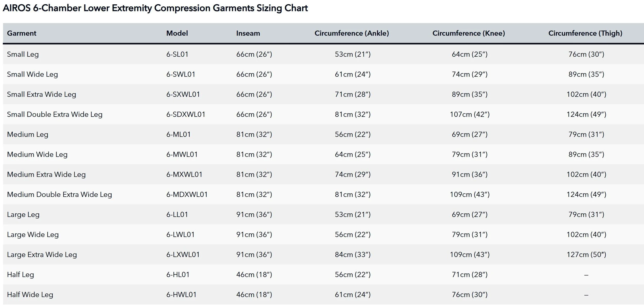The width and height of the screenshot is (644, 305).
Task: Select Medium Double Extra Wide Leg row
Action: [323, 194]
